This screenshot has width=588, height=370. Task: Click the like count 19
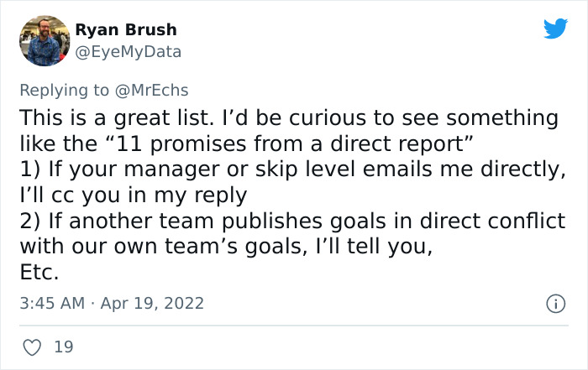point(64,346)
